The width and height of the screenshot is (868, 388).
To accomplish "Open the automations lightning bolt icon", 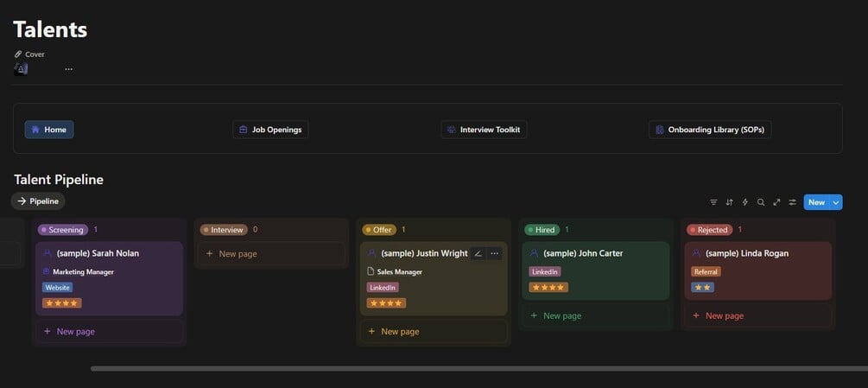I will [745, 202].
